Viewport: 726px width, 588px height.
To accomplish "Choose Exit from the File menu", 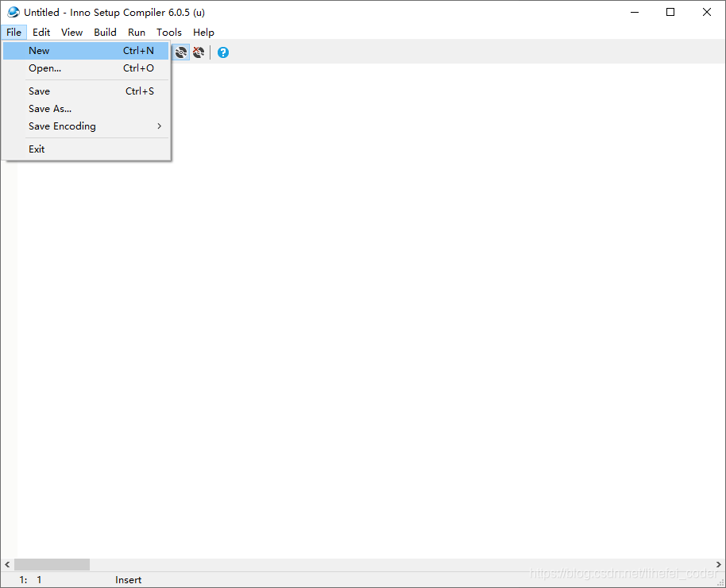I will click(x=86, y=149).
